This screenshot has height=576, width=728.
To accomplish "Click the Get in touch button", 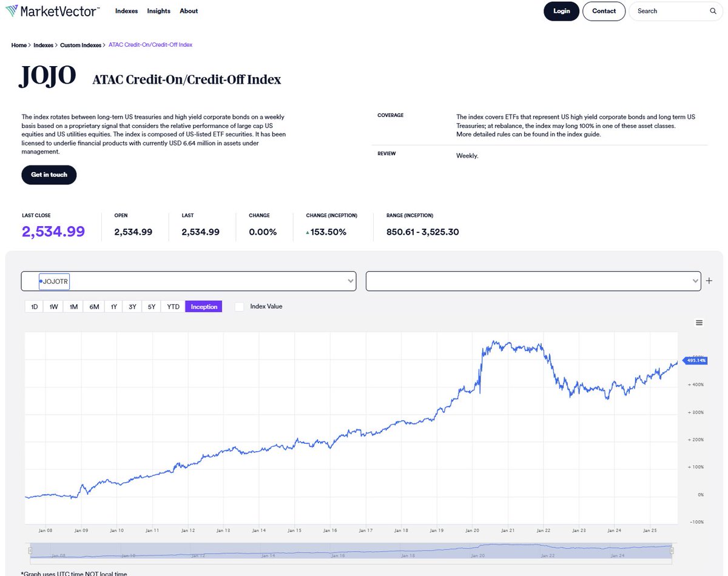I will pyautogui.click(x=49, y=175).
